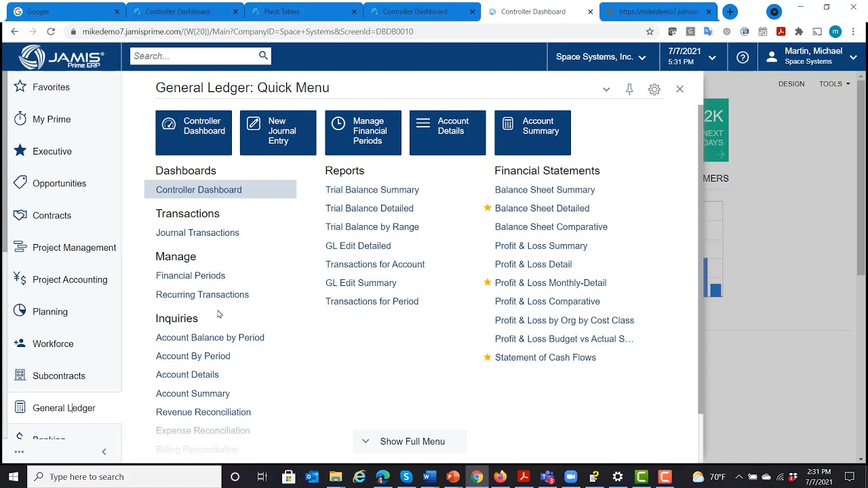Screen dimensions: 868x488
Task: Open the help question mark icon
Action: point(743,57)
